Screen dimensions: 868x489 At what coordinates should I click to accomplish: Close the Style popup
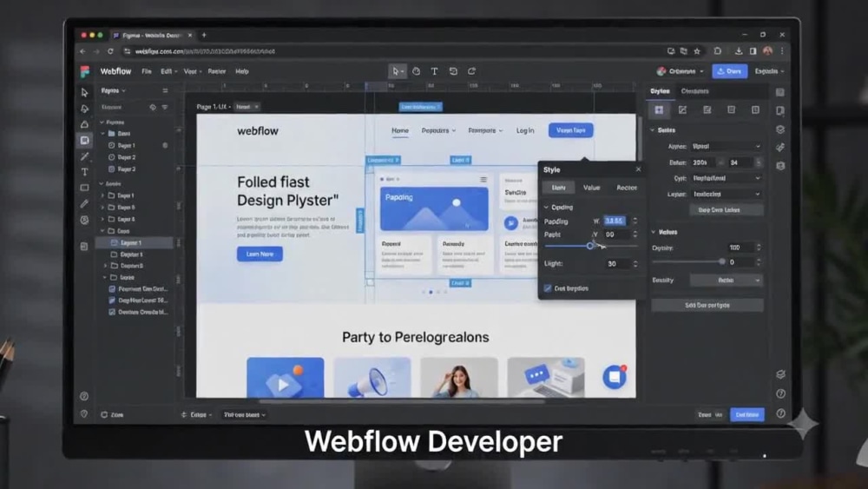(x=638, y=169)
